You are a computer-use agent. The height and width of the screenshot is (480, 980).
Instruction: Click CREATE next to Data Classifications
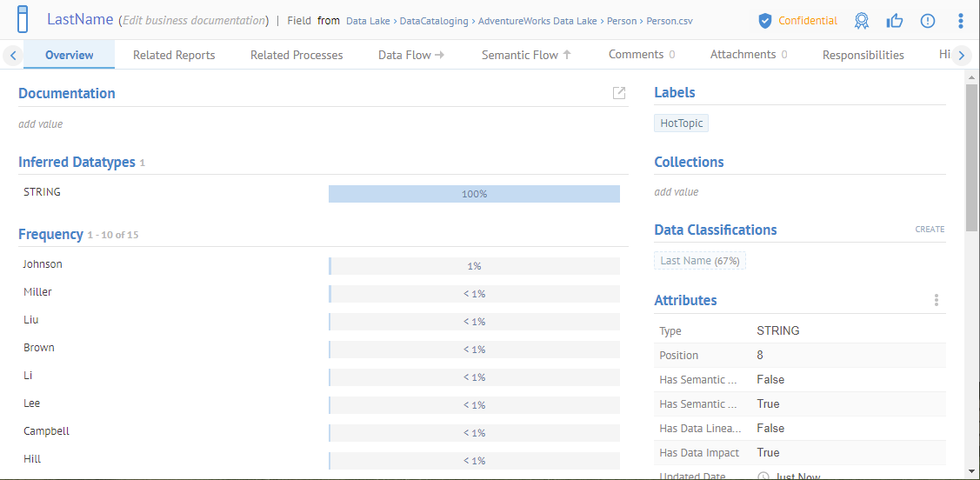pyautogui.click(x=930, y=230)
